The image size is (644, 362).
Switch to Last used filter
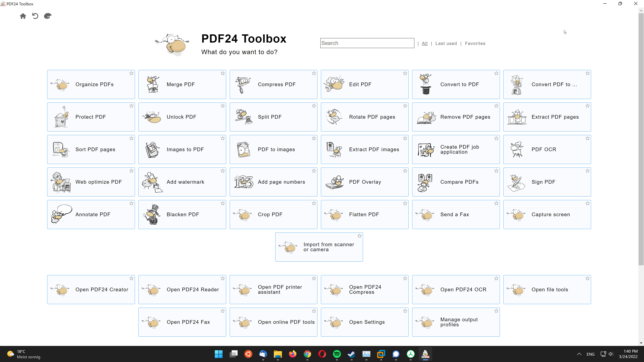(446, 43)
